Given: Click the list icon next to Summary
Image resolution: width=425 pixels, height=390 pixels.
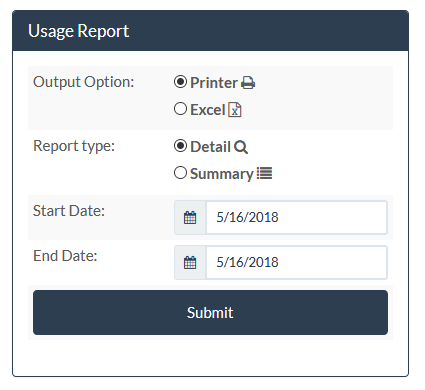Looking at the screenshot, I should [x=265, y=173].
